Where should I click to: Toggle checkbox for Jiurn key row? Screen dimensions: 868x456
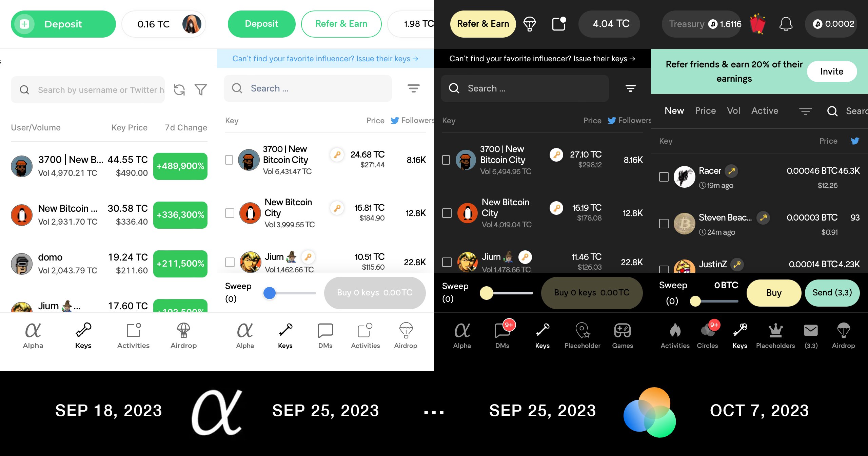tap(229, 261)
